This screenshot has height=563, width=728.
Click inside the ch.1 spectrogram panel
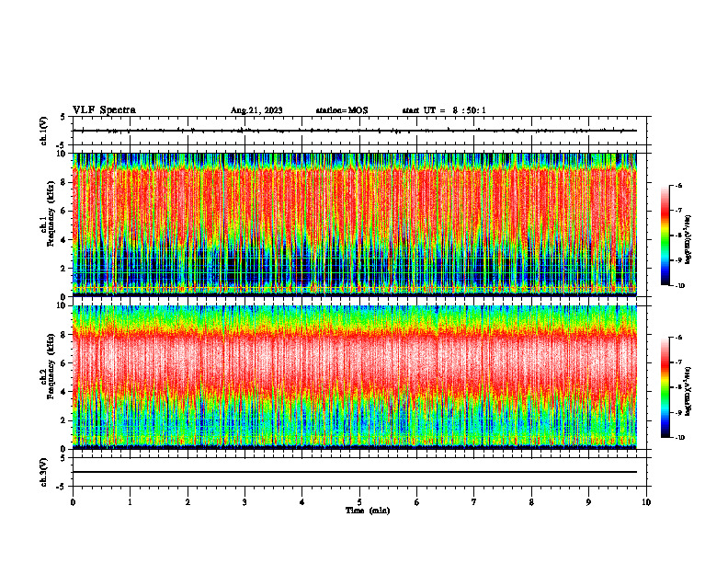coord(355,224)
